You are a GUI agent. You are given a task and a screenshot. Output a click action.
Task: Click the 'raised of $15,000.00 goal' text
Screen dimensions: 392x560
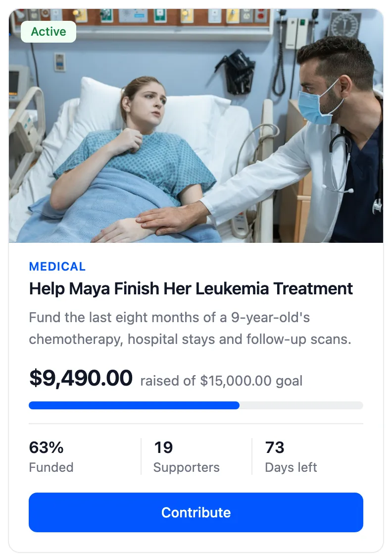[x=222, y=381]
